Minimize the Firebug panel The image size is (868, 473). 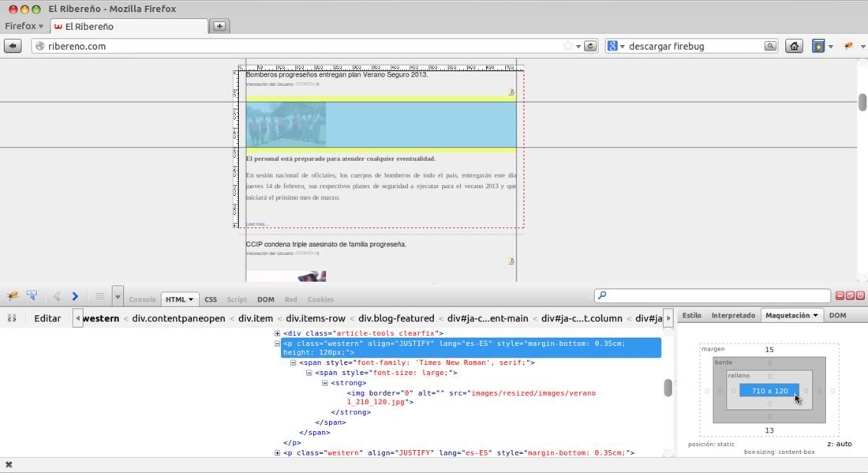coord(840,296)
